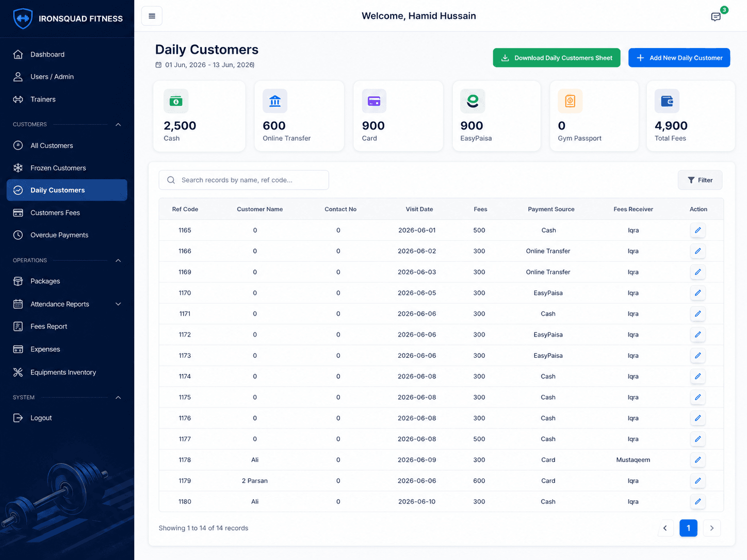Click the purple Card icon

click(x=374, y=101)
